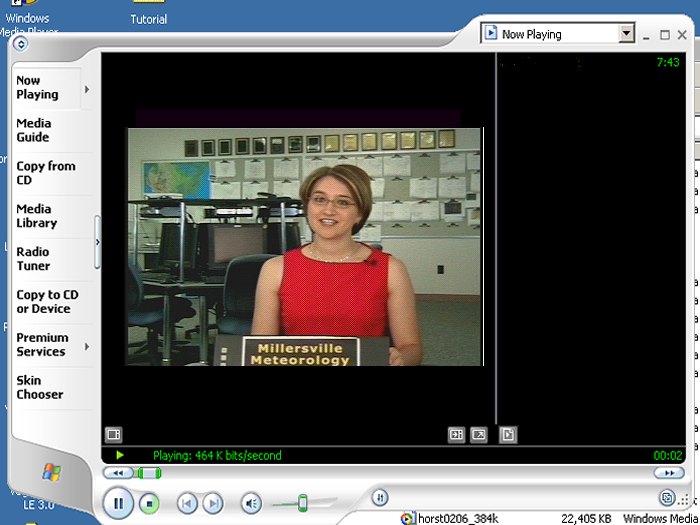This screenshot has width=700, height=525.
Task: Click the playlist dropdown arrow
Action: [x=626, y=33]
